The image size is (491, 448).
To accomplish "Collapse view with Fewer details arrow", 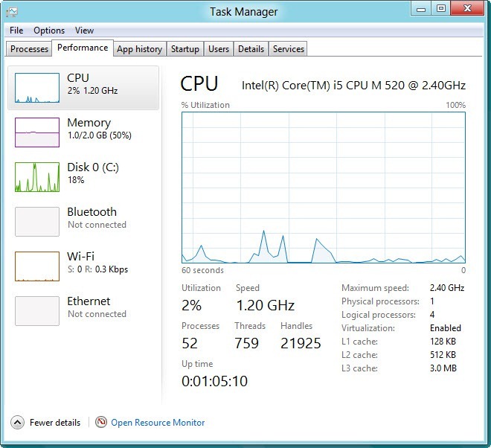I will tap(18, 422).
